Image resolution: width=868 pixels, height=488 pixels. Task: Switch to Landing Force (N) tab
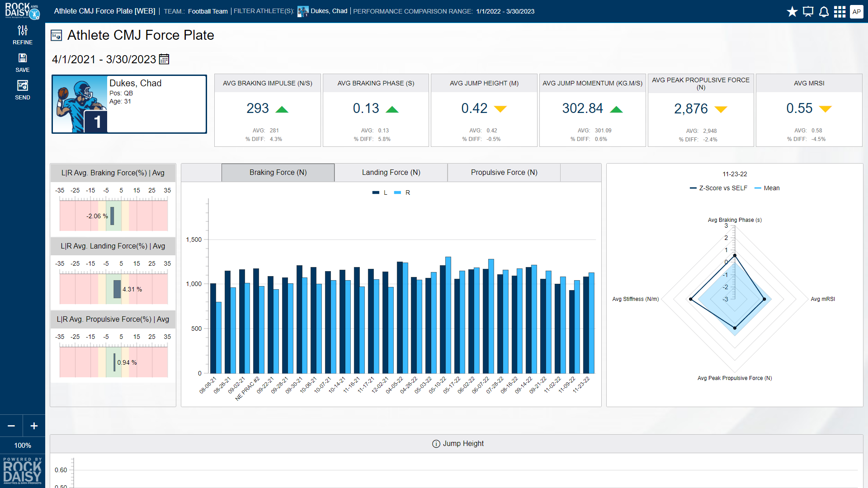(391, 173)
